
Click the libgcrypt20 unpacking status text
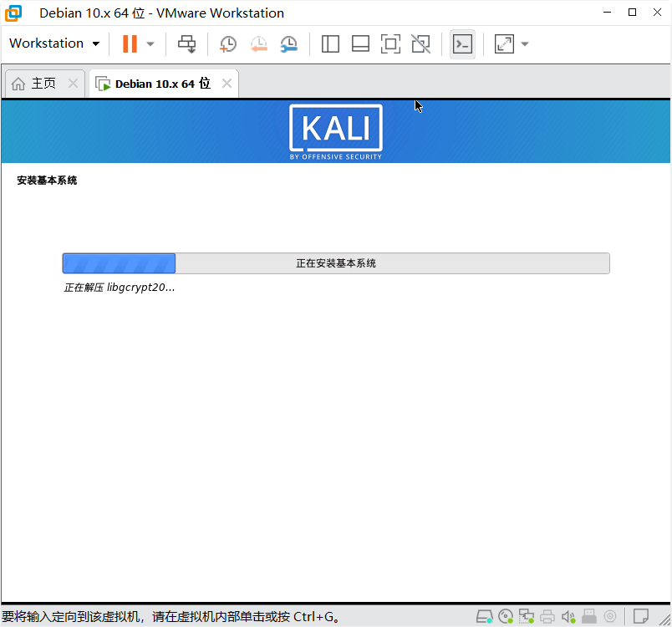[x=120, y=287]
